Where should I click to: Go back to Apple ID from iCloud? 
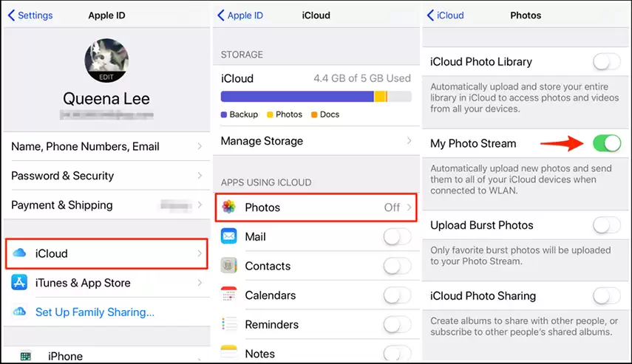point(240,16)
